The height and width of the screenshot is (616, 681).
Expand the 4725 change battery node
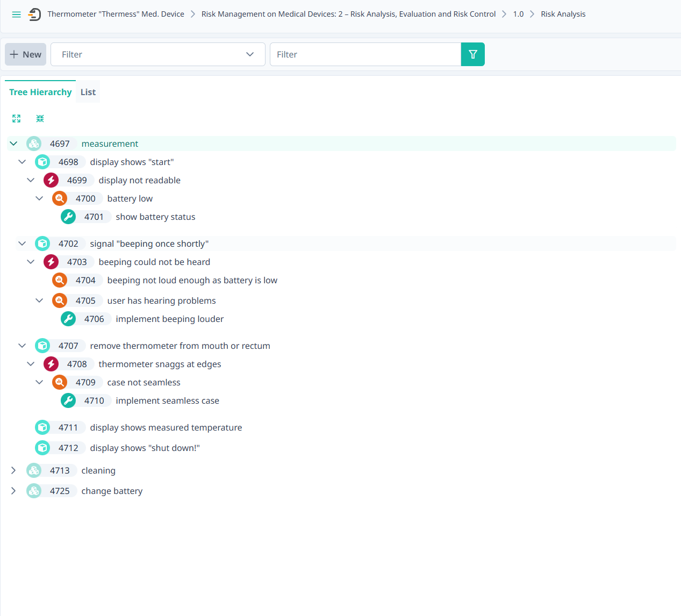coord(13,491)
